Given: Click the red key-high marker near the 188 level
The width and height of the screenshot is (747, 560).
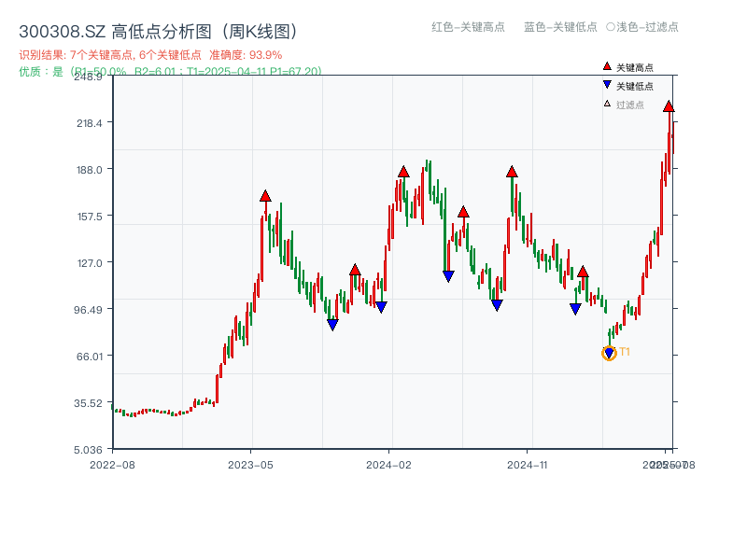Looking at the screenshot, I should [x=402, y=171].
